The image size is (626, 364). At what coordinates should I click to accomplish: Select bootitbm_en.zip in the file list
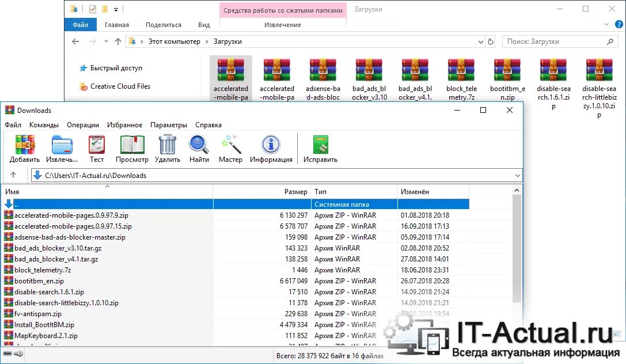click(x=40, y=280)
